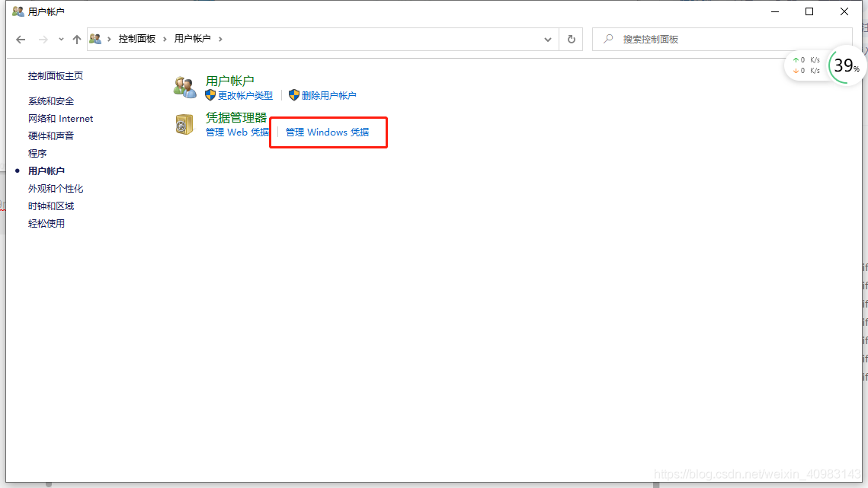Click the network speed K/s indicator
Screen dimensions: 868x488
(806, 65)
